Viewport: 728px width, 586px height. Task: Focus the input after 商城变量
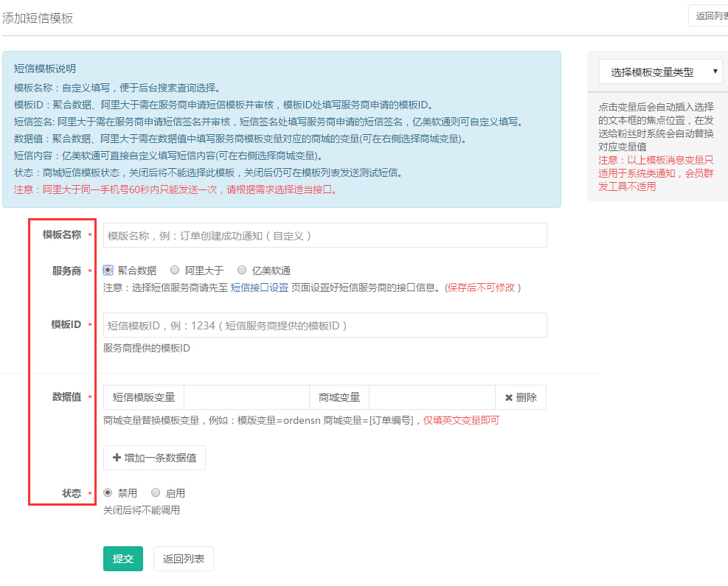[431, 397]
